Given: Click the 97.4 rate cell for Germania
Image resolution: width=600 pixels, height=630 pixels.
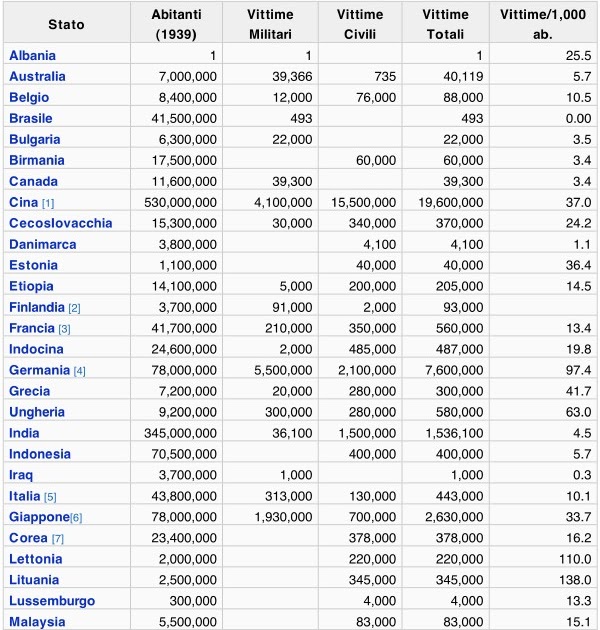Looking at the screenshot, I should tap(543, 370).
